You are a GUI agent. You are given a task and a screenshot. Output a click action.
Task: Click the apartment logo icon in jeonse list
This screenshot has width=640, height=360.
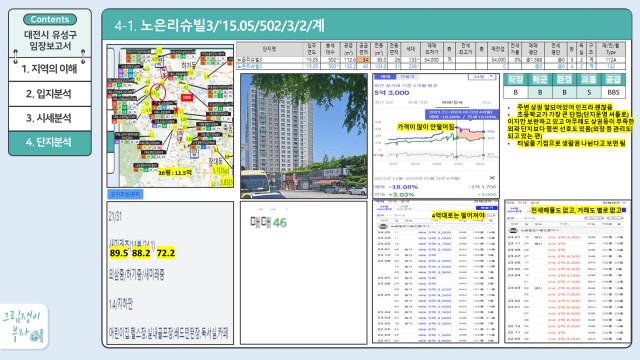coord(513,230)
